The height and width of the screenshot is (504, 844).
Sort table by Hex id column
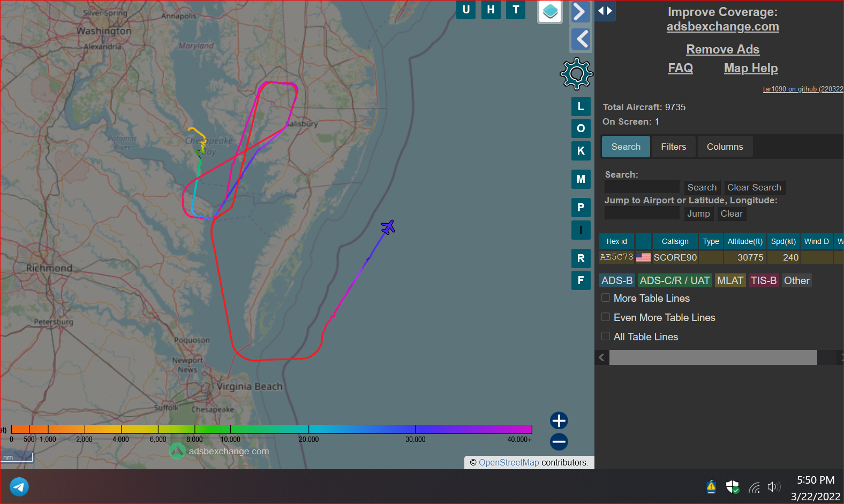[617, 241]
